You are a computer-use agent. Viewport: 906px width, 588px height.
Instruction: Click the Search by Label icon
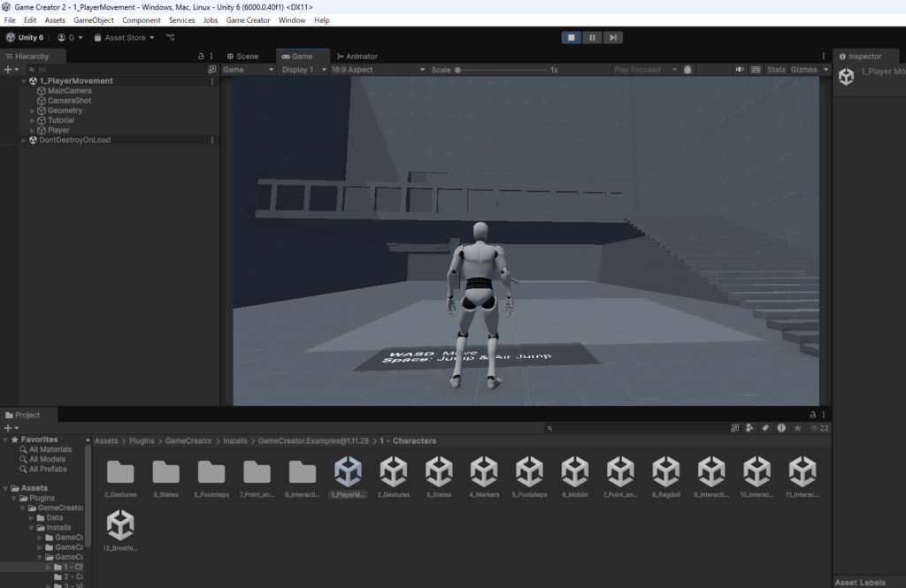click(x=765, y=429)
